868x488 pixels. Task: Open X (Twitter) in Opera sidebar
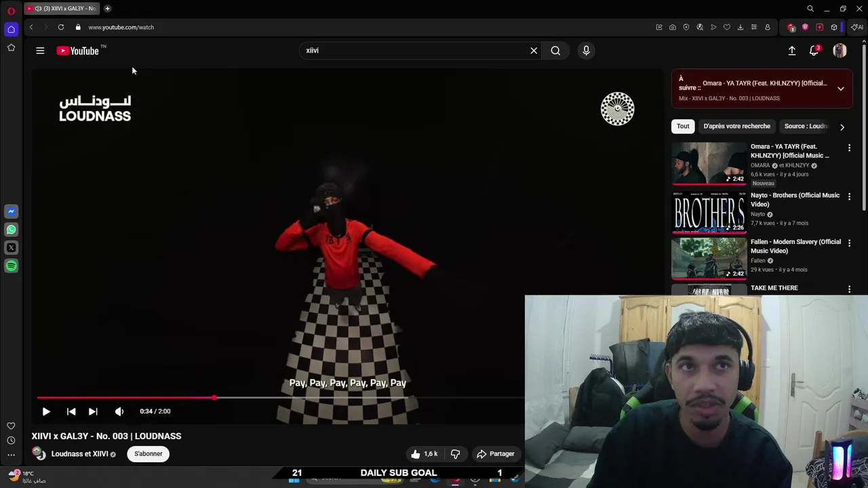pos(11,248)
